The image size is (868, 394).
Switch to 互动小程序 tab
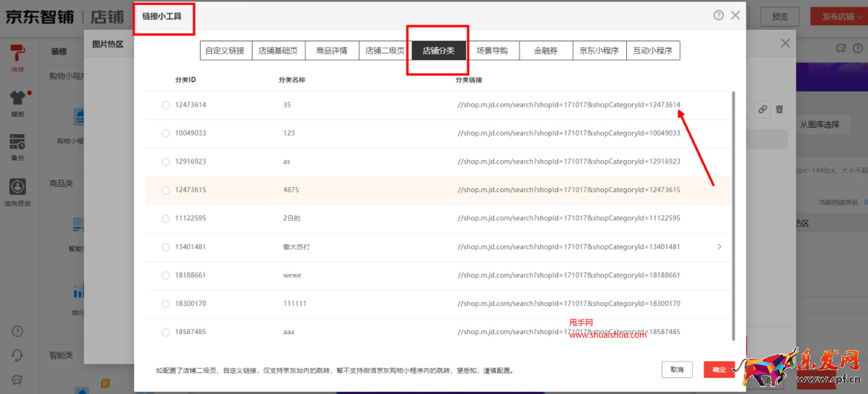[x=653, y=51]
